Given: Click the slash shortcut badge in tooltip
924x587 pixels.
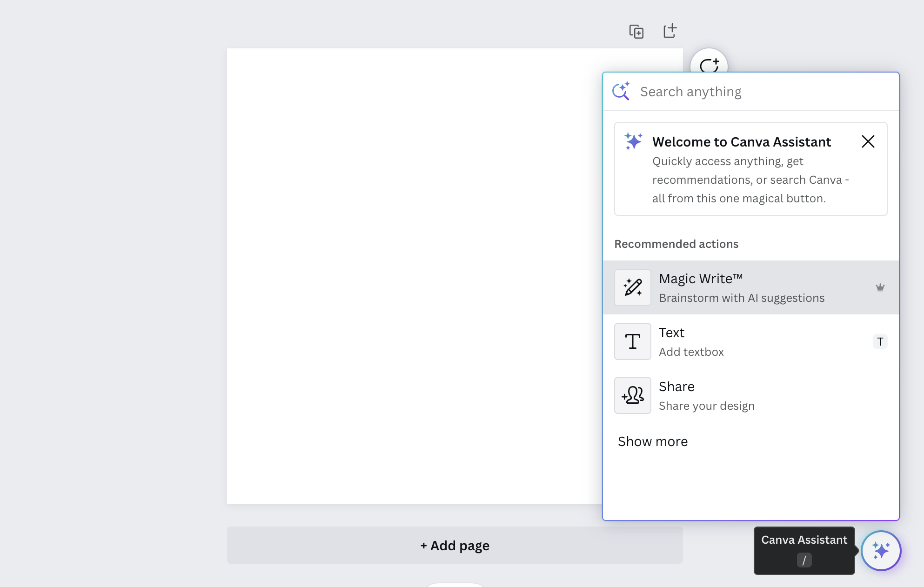Looking at the screenshot, I should (x=804, y=560).
